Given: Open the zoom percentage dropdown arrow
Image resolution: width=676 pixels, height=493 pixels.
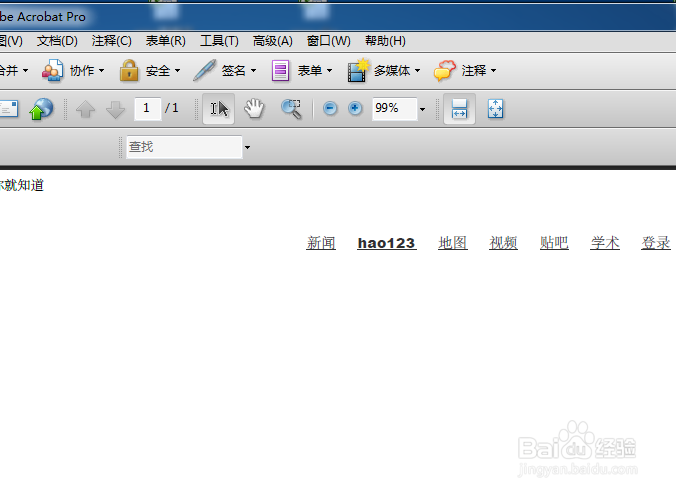Looking at the screenshot, I should tap(422, 109).
